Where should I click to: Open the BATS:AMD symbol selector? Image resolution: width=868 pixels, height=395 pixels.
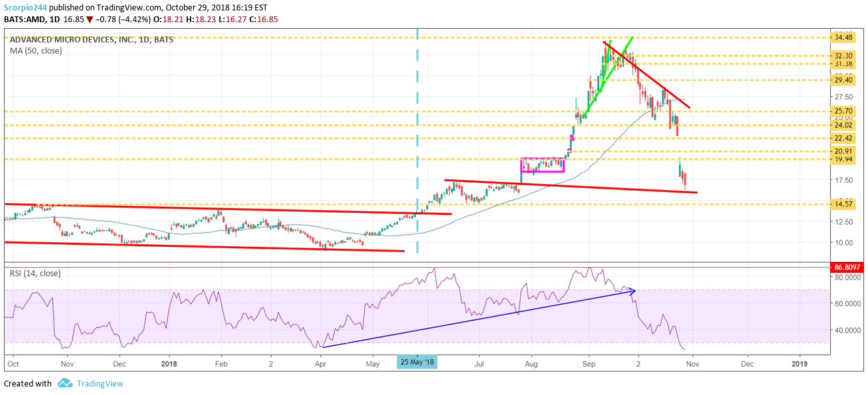click(24, 19)
